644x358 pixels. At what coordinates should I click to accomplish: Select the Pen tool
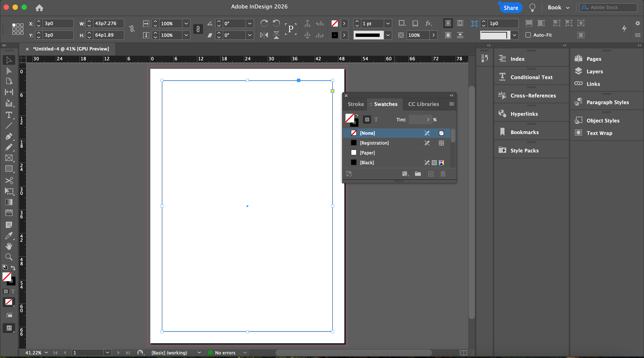coord(9,136)
